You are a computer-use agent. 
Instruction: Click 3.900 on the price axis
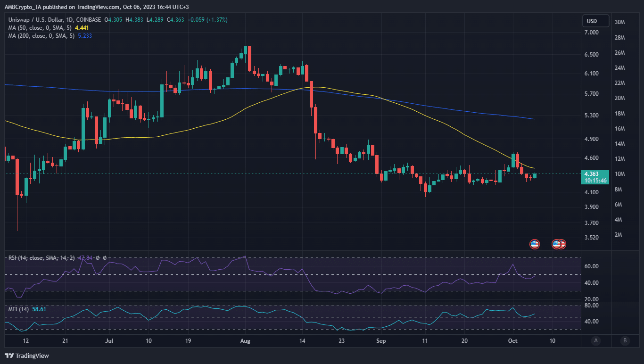592,207
